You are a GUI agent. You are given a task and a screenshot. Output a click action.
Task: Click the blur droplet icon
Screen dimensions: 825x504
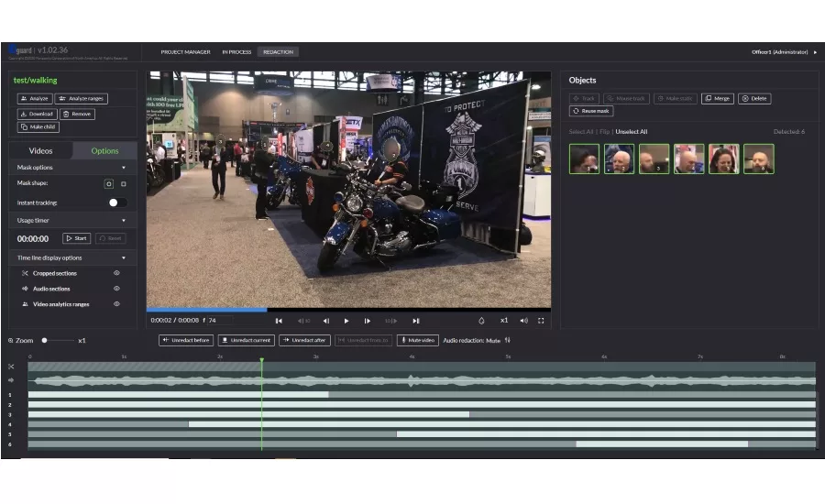point(481,321)
